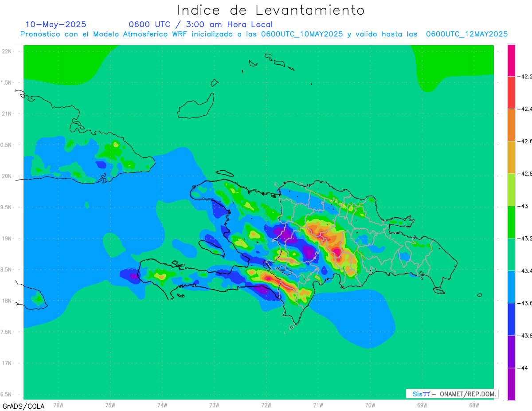
Task: Click the "76W" longitude label
Action: click(58, 405)
